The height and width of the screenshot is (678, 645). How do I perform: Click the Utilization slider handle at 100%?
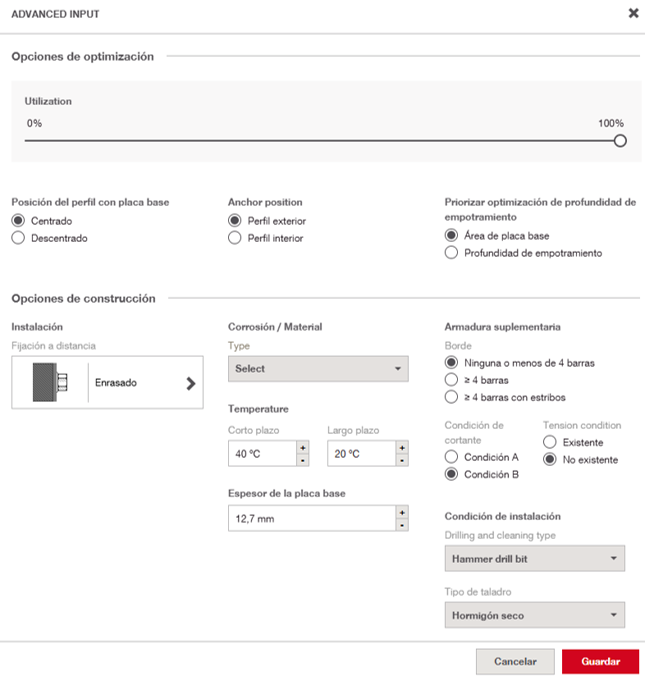(620, 141)
